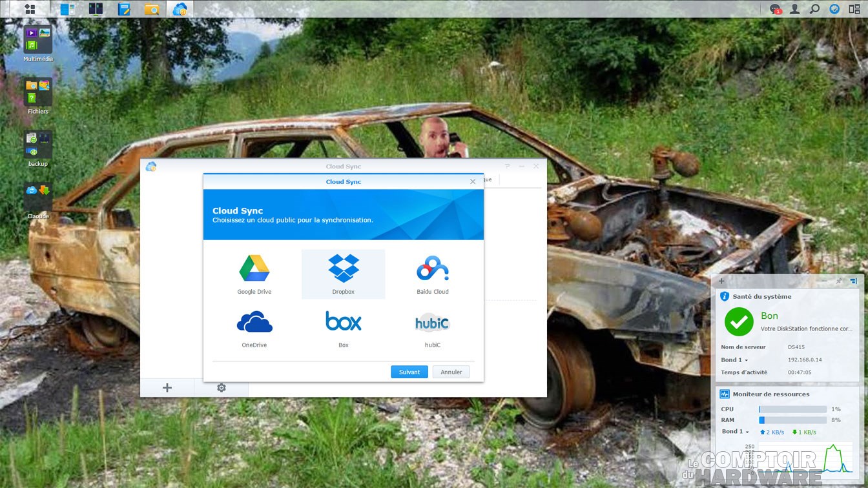The image size is (868, 488).
Task: Open notifications speech bubble icon
Action: click(776, 9)
